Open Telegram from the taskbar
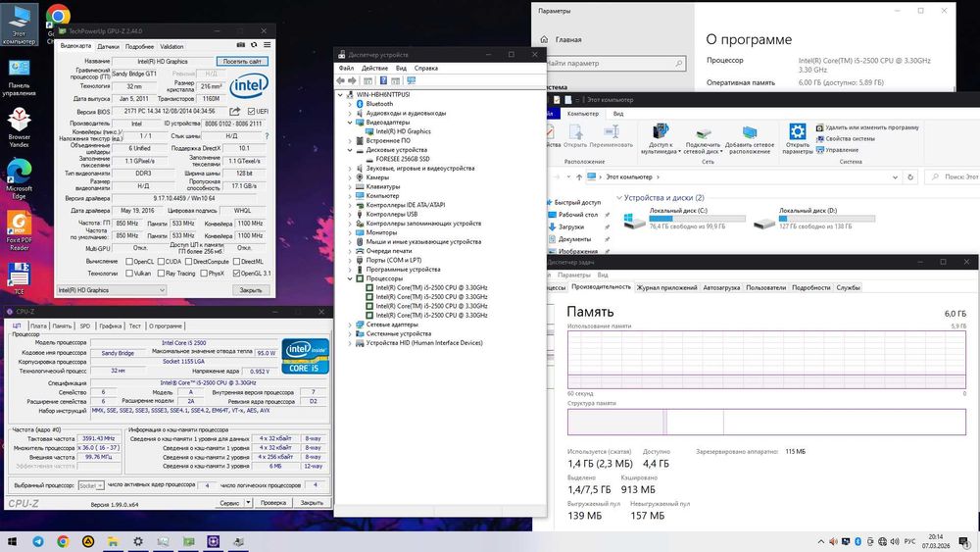Viewport: 980px width, 552px height. (x=38, y=541)
